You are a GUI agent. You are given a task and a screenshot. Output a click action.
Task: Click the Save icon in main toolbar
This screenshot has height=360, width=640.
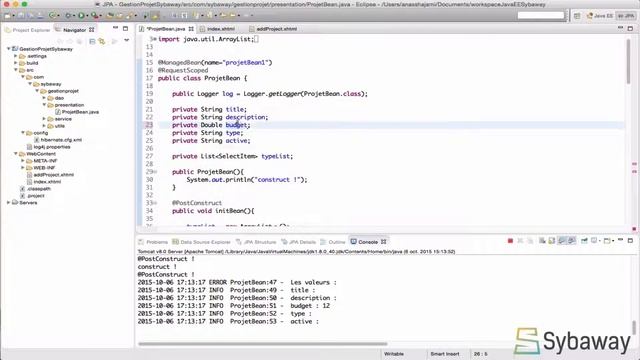coord(21,16)
